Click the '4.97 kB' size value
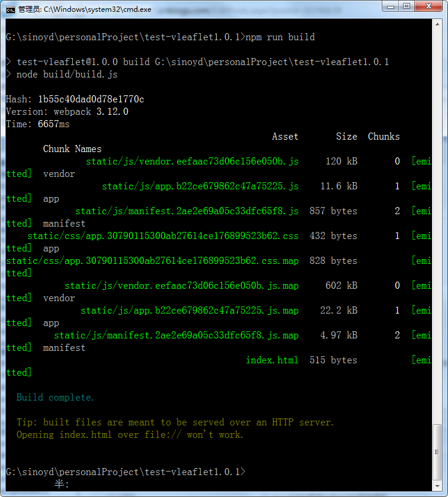Screen dimensions: 448x497 click(339, 335)
